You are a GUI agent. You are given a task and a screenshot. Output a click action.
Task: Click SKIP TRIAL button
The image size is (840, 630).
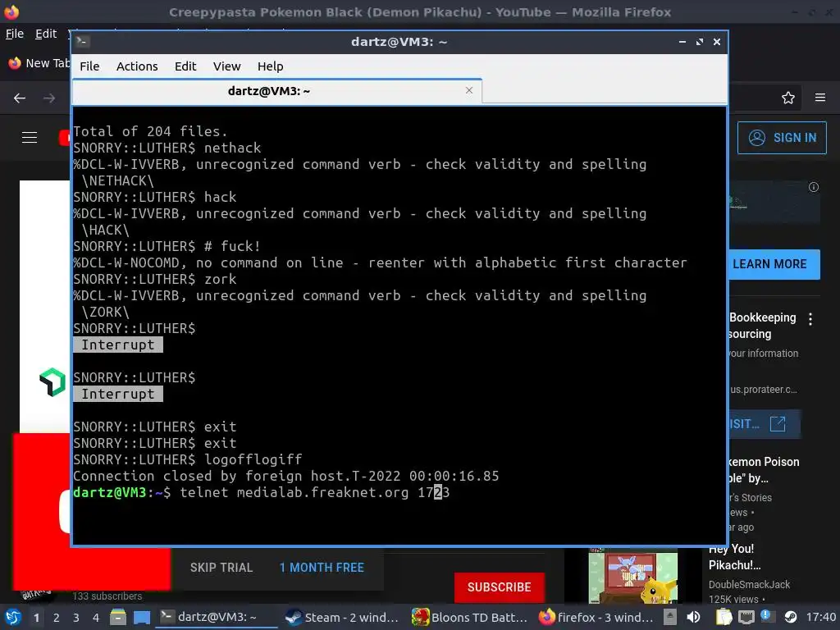coord(221,568)
